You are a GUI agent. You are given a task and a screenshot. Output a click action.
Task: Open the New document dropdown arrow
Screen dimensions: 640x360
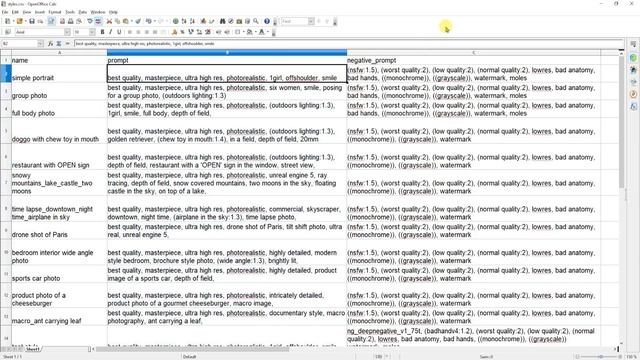coord(13,21)
